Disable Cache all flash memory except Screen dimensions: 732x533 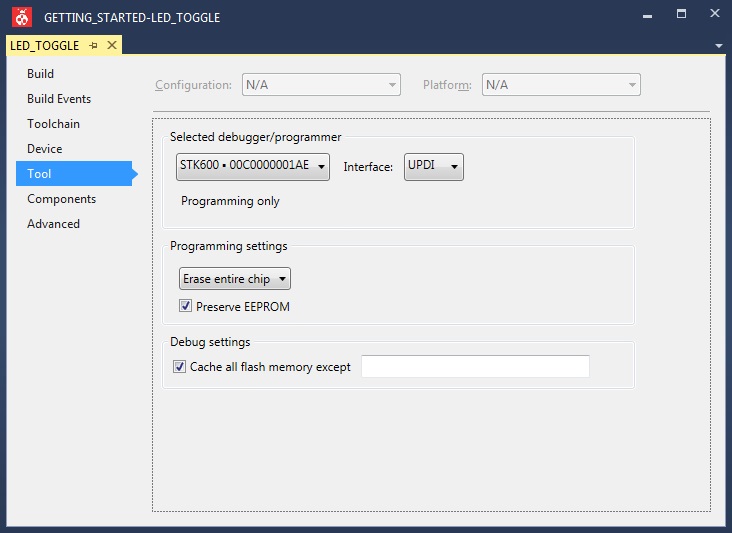[x=180, y=367]
